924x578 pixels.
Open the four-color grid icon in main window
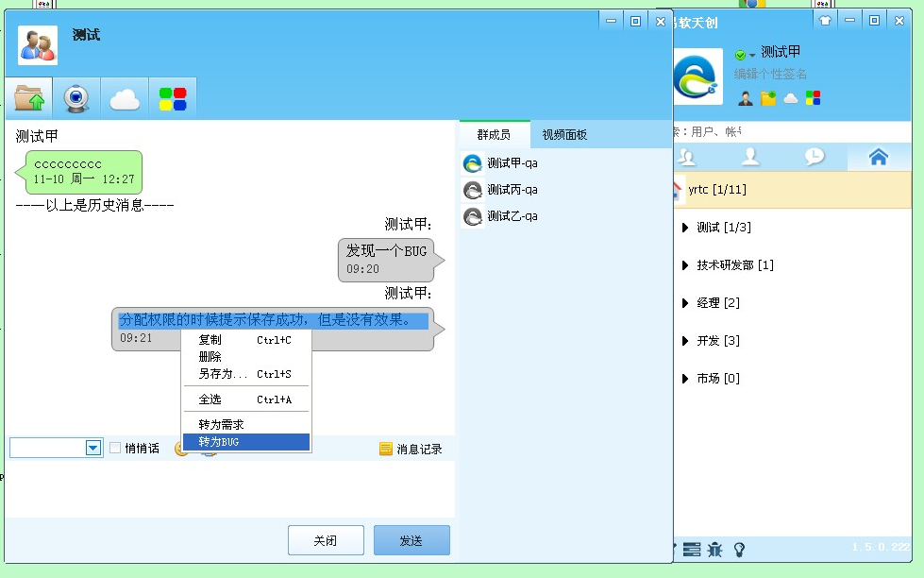click(x=814, y=98)
